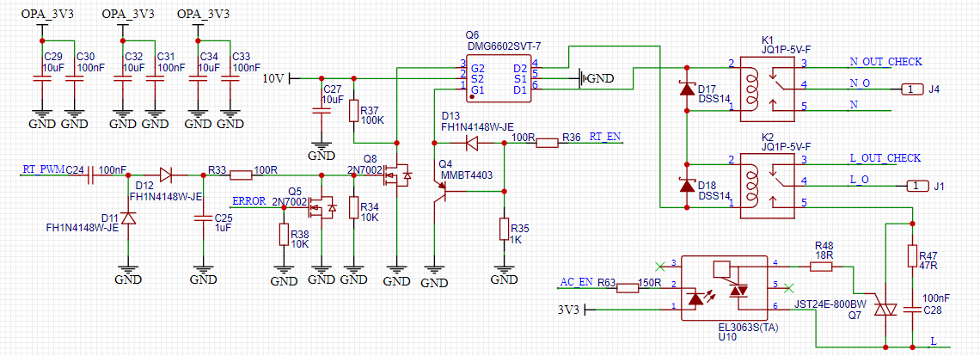Screen dimensions: 980x356
Task: Click the ERROR net label
Action: pyautogui.click(x=248, y=201)
